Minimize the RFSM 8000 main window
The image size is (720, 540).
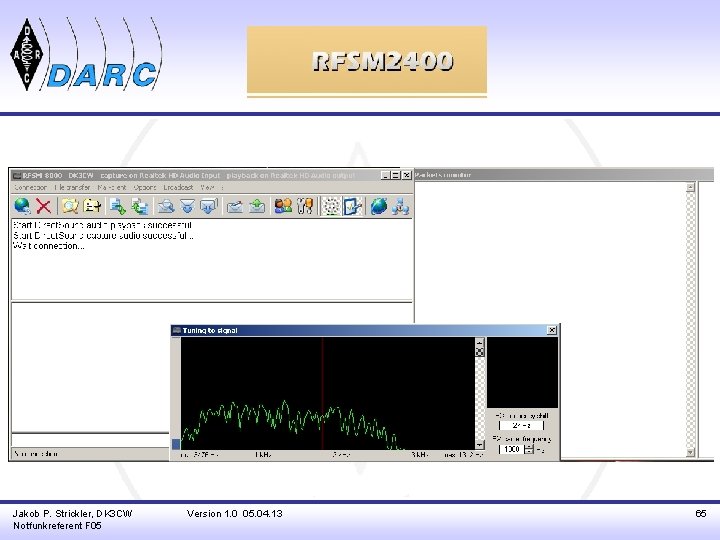pos(386,175)
